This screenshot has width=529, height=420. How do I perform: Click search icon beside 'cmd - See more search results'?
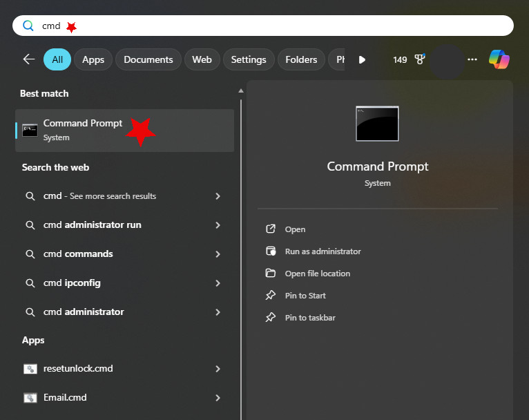30,196
